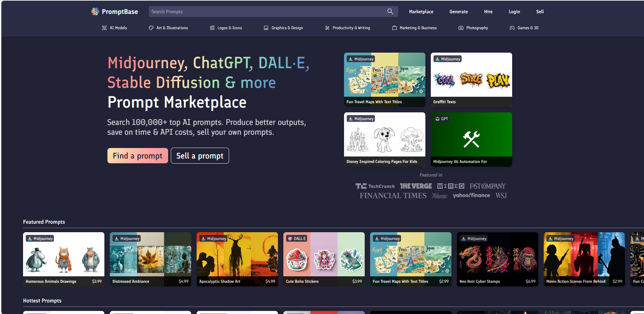Click the Midjourney badge on Neo Noir Cyber Stamps
This screenshot has width=644, height=314.
click(x=474, y=239)
